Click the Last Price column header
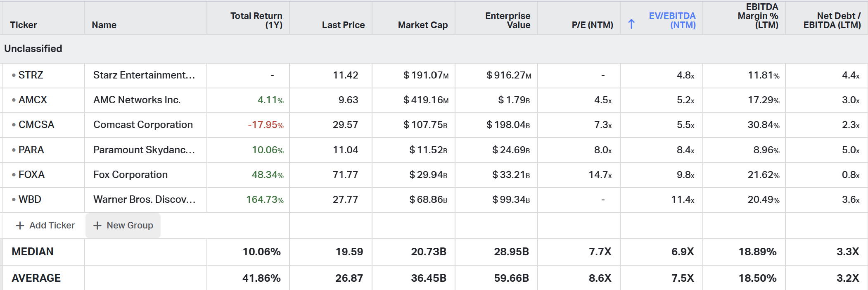 [x=343, y=25]
